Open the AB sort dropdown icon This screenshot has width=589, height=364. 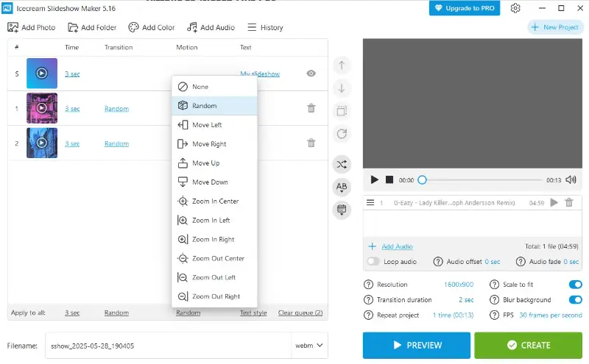[x=342, y=187]
